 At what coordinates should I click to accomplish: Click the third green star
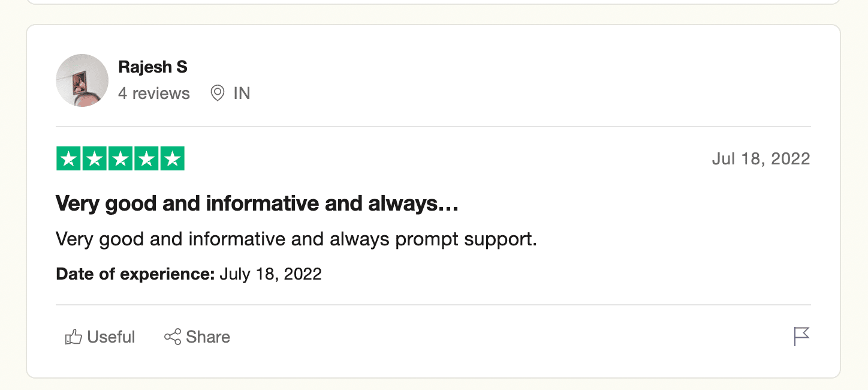point(120,158)
